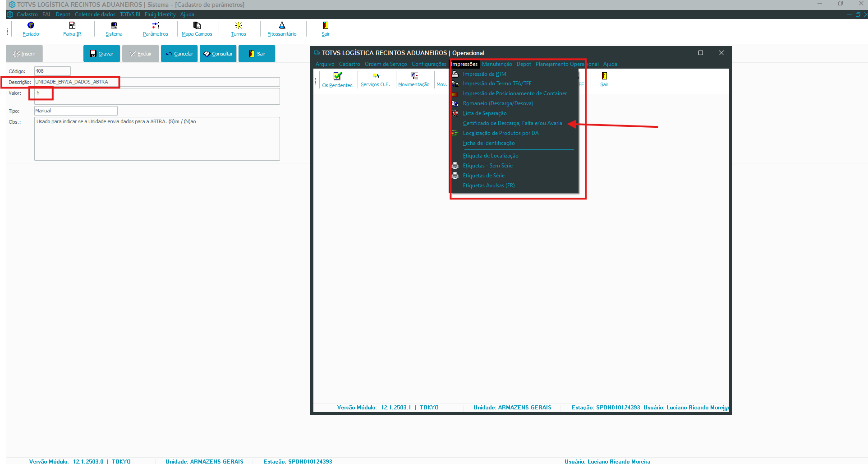The width and height of the screenshot is (868, 464).
Task: Open the Fitossanitário toolbar icon
Action: (282, 29)
